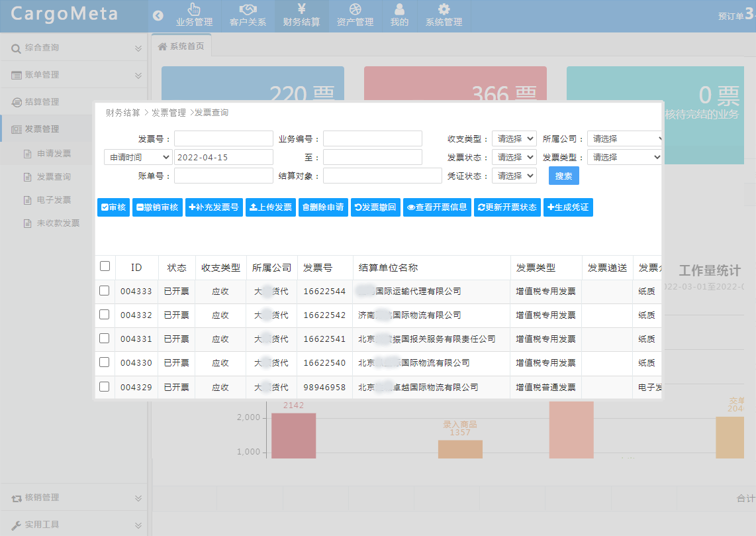756x536 pixels.
Task: Click the 发票号 input field
Action: (x=224, y=138)
